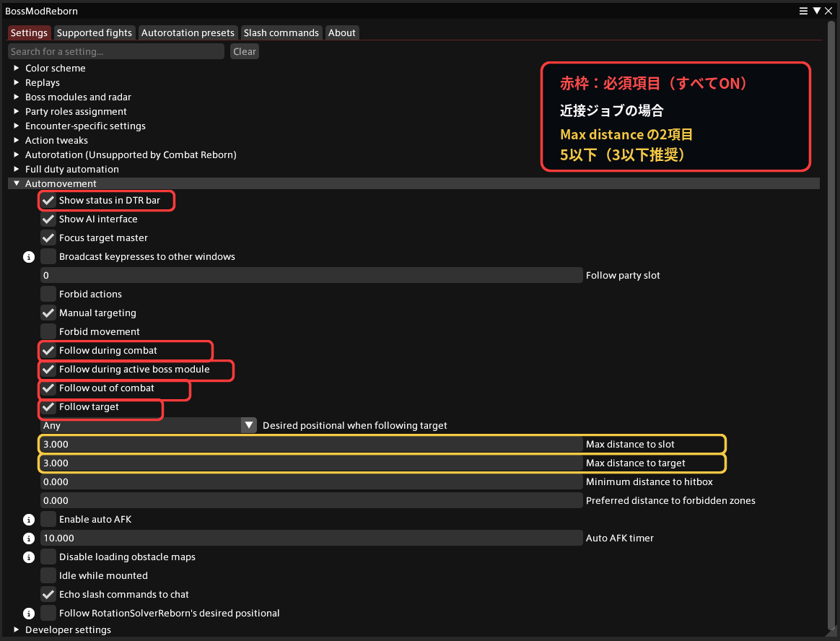Viewport: 840px width, 641px height.
Task: Open Autorotation presets tab
Action: (188, 32)
